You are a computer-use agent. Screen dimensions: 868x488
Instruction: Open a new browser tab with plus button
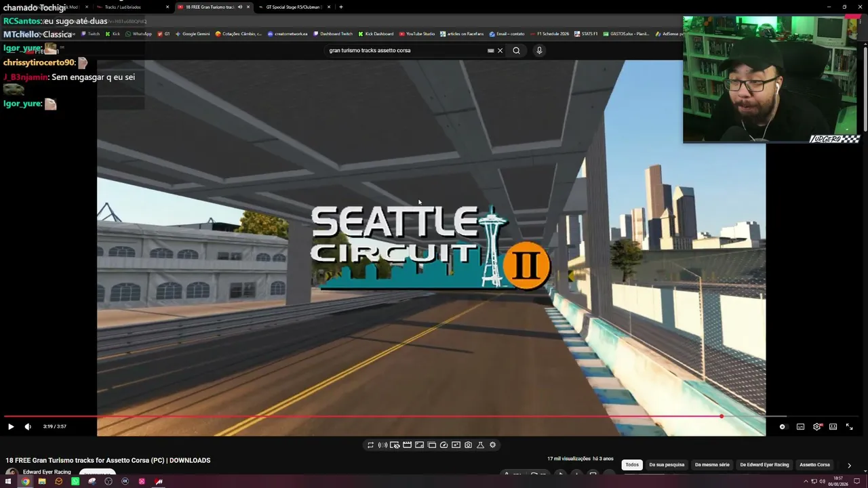click(341, 7)
